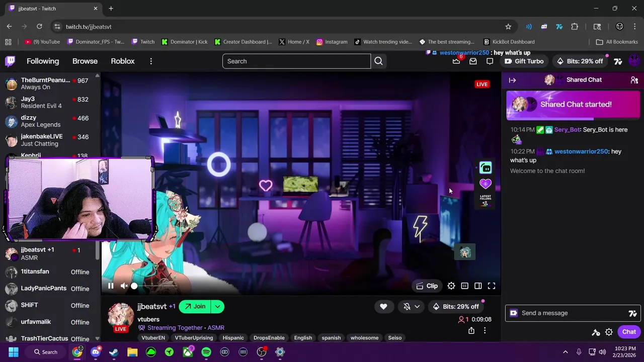Collapse the chat panel arrow

(512, 80)
